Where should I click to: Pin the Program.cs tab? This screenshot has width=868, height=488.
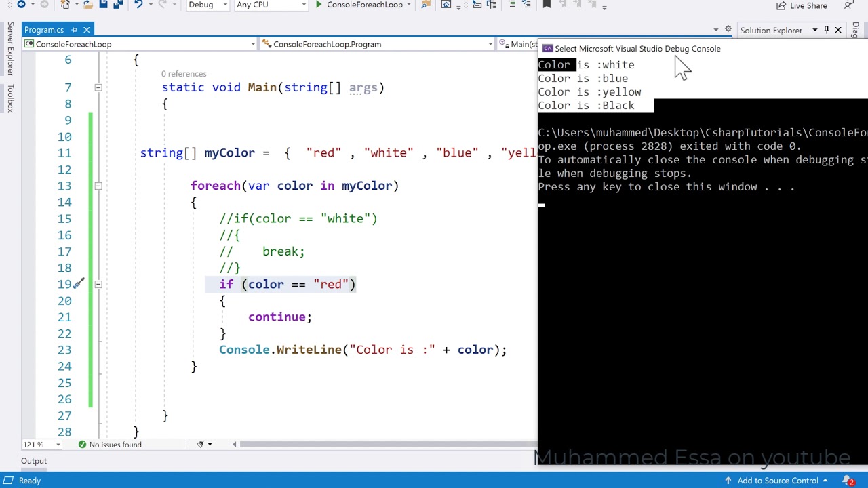[x=75, y=30]
